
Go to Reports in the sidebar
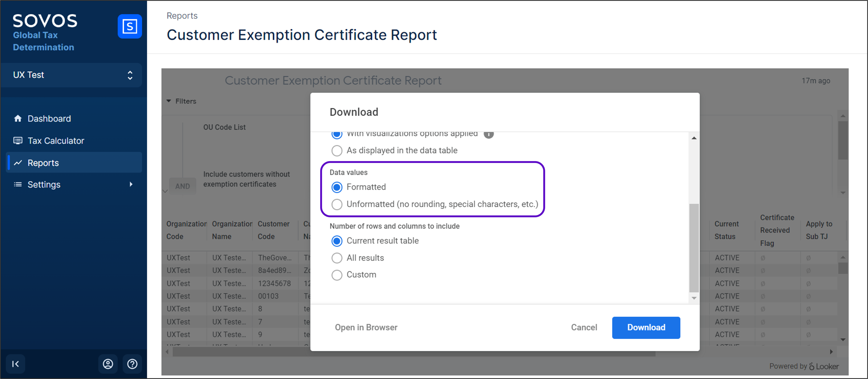coord(43,163)
